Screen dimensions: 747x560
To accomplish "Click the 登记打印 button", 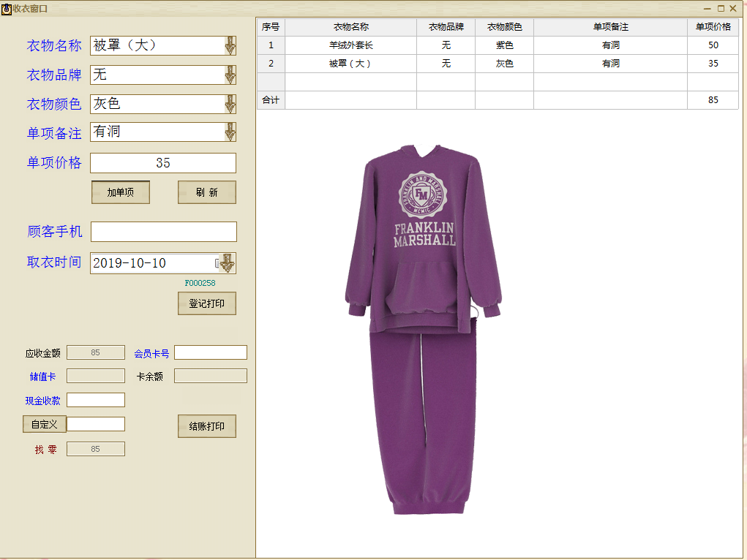I will pyautogui.click(x=207, y=303).
